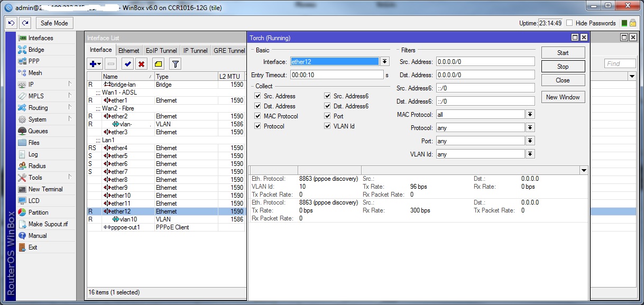Click the yellow comment icon
The width and height of the screenshot is (644, 305).
(158, 64)
